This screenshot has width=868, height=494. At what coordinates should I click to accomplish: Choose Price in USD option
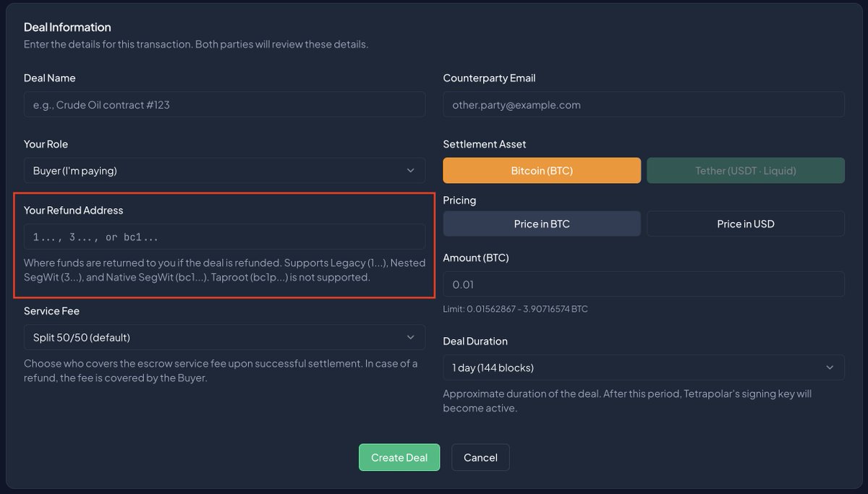pyautogui.click(x=746, y=223)
